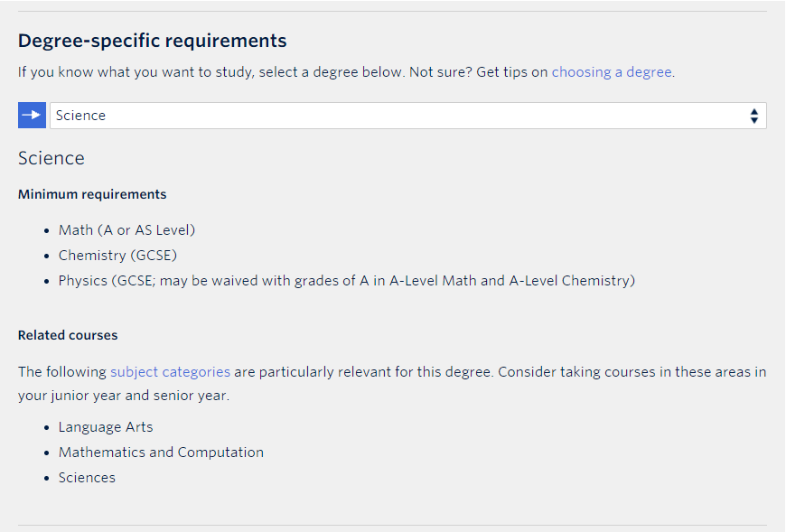The width and height of the screenshot is (786, 532).
Task: Click the up-down arrows on the degree selector
Action: (753, 116)
